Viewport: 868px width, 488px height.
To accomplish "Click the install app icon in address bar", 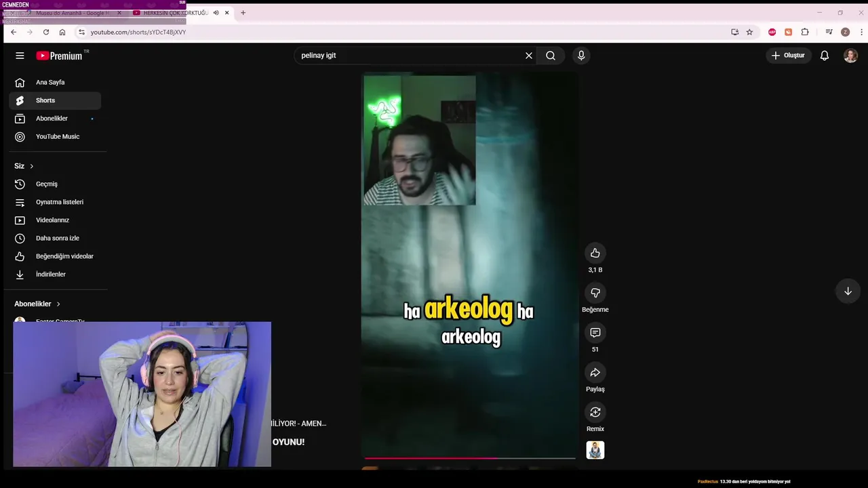I will [734, 32].
